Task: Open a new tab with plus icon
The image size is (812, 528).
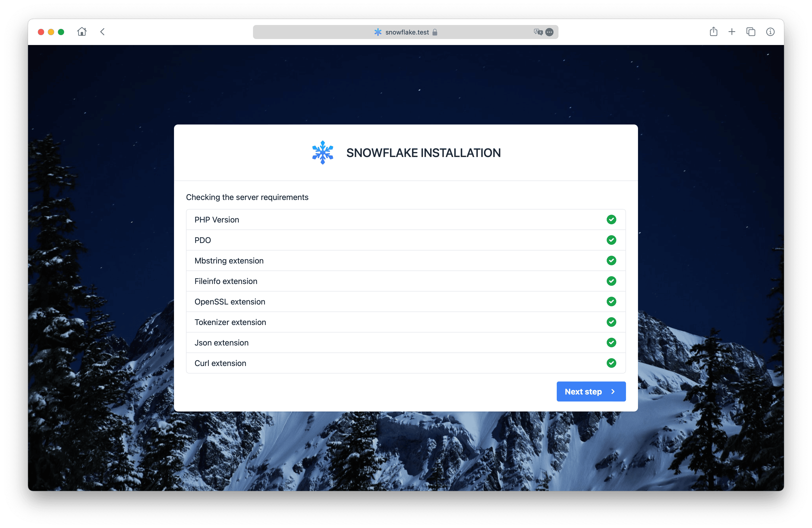Action: point(732,32)
